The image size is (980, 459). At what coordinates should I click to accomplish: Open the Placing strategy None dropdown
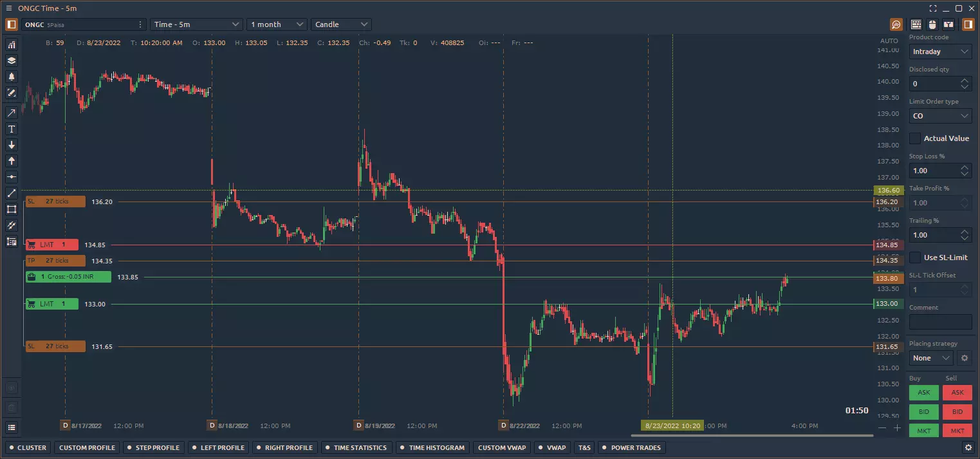(x=930, y=357)
